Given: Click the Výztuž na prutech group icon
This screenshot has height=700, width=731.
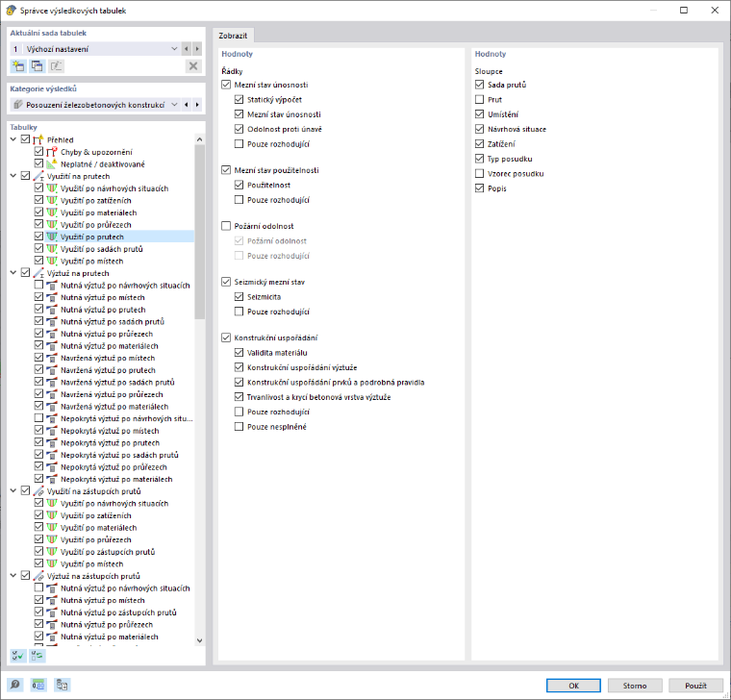Looking at the screenshot, I should [38, 273].
